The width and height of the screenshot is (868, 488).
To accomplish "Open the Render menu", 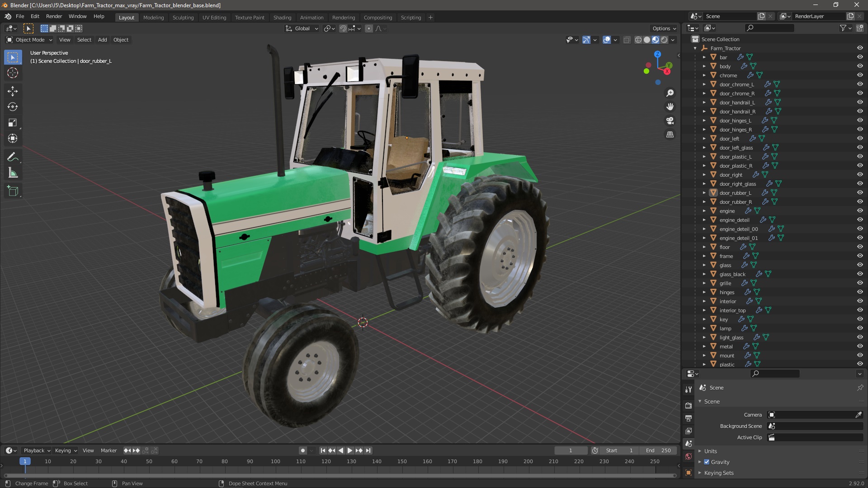I will 54,16.
